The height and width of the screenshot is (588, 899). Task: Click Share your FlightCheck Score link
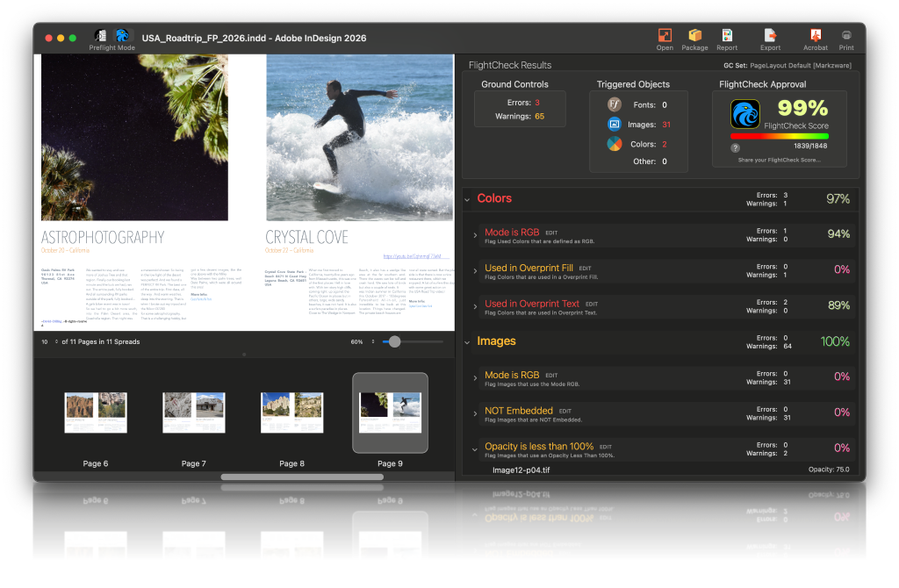point(780,160)
